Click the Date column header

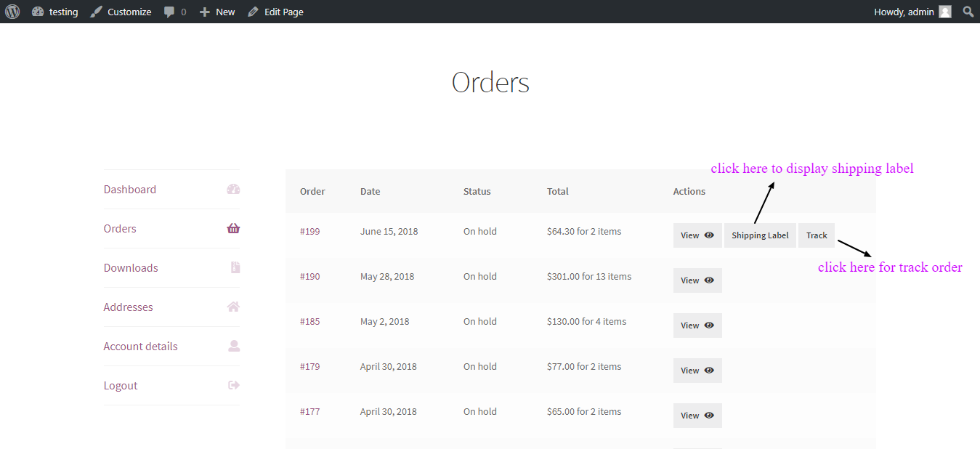(370, 192)
